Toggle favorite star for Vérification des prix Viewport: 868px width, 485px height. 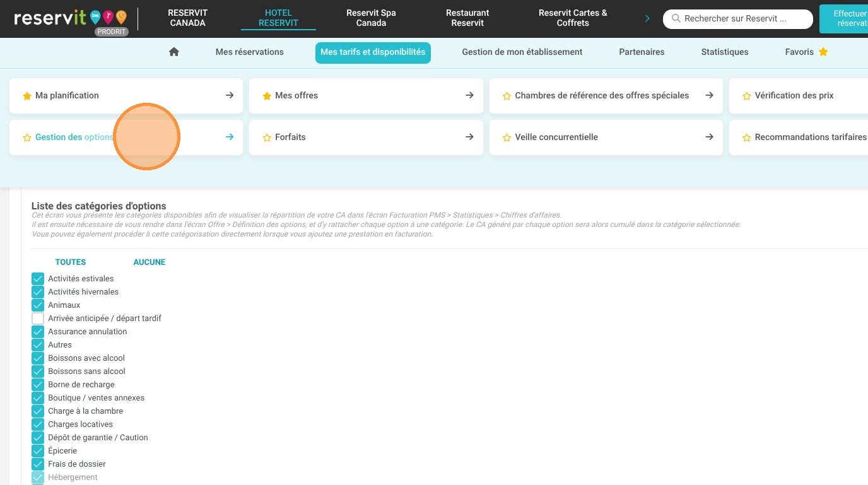coord(747,96)
